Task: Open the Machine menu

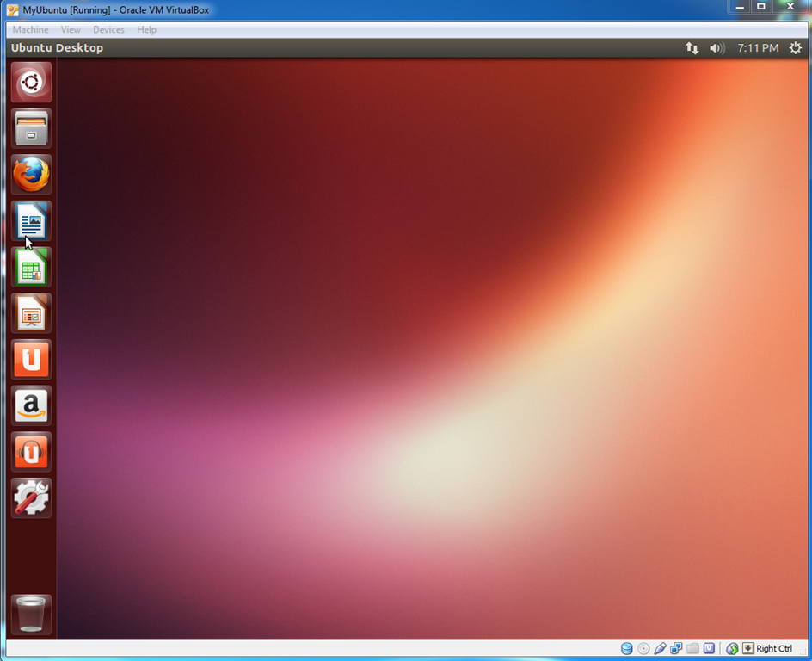Action: [31, 29]
